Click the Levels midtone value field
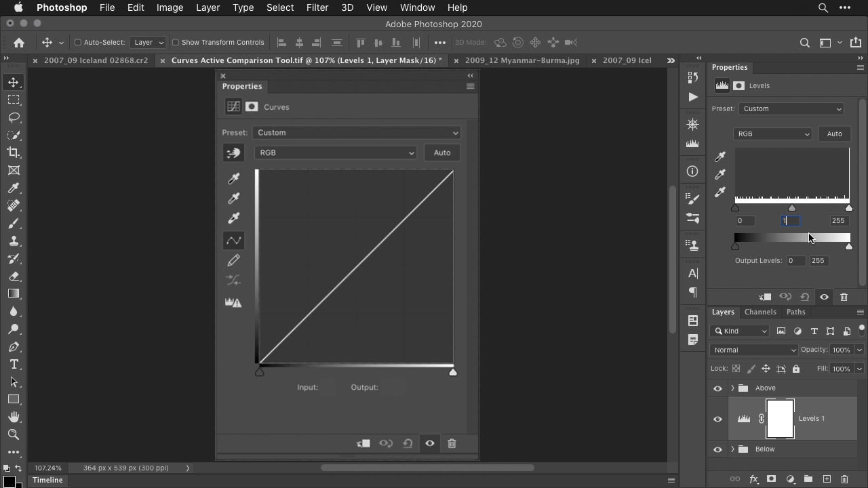 coord(791,221)
